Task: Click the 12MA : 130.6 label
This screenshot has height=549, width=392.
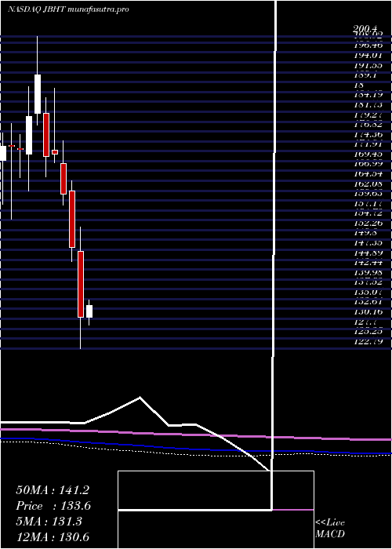Action: click(53, 536)
